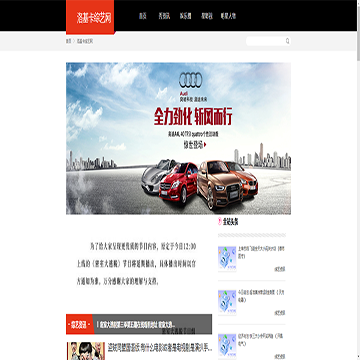Open the third sidebar article blue thumbnail
360x360 pixels.
click(227, 345)
